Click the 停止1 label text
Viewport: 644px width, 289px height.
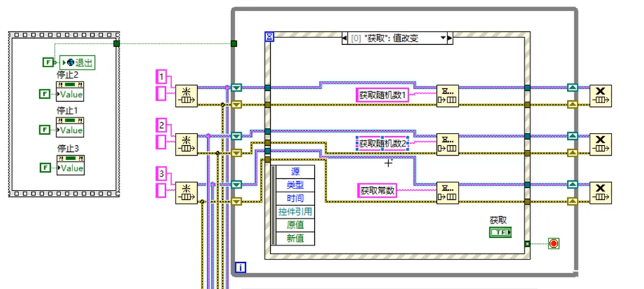[x=67, y=111]
